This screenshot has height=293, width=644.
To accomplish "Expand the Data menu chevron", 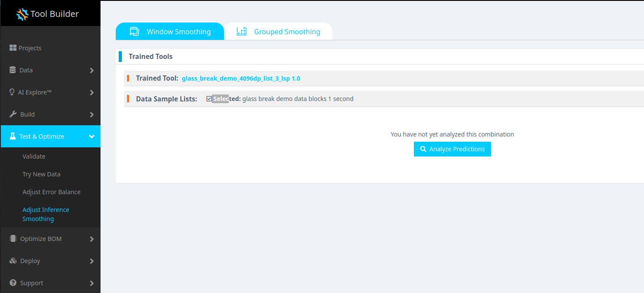I will pos(91,70).
